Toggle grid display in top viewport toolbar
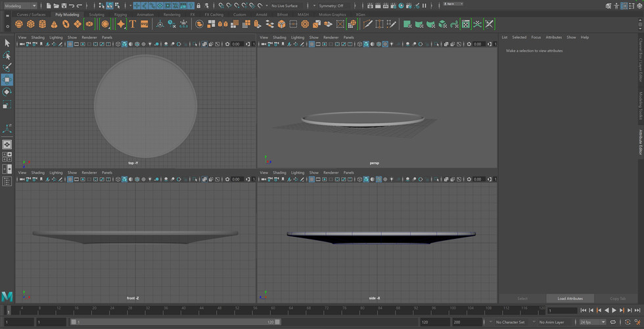 pos(70,44)
